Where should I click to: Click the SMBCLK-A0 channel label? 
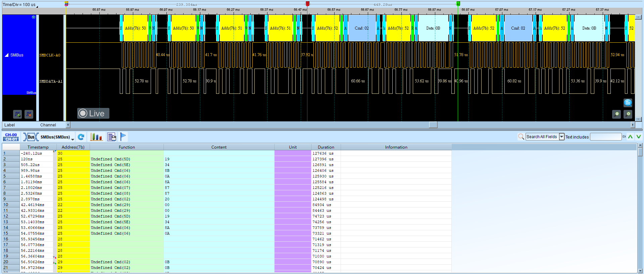pos(50,55)
